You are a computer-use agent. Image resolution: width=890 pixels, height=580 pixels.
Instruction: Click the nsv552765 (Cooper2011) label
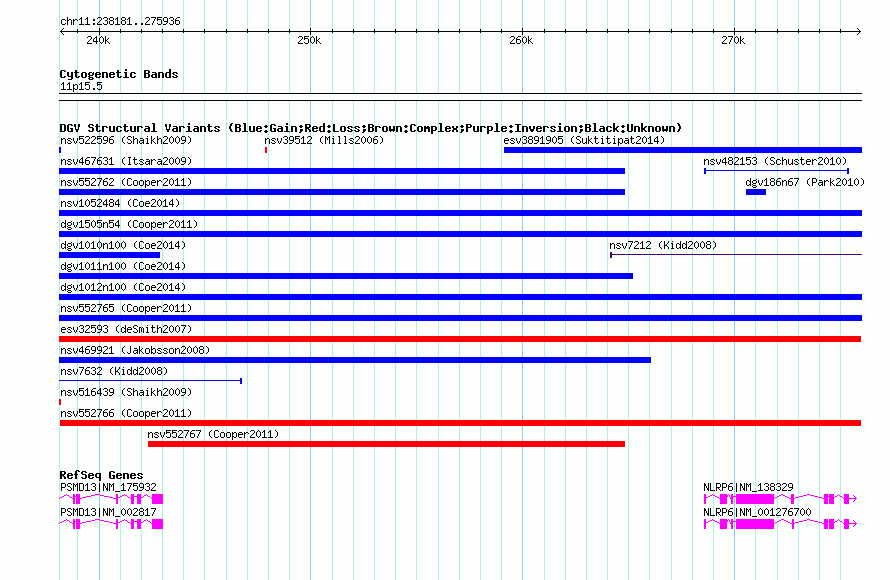126,308
